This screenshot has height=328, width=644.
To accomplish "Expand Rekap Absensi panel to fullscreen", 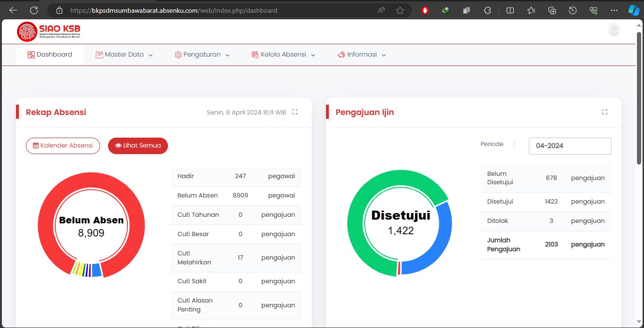I will 295,112.
